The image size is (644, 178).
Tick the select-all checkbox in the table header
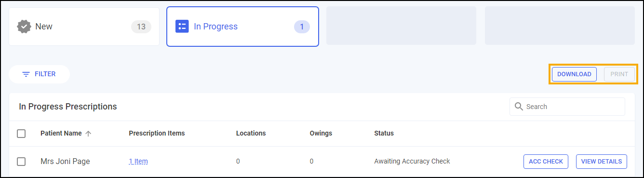click(x=21, y=134)
